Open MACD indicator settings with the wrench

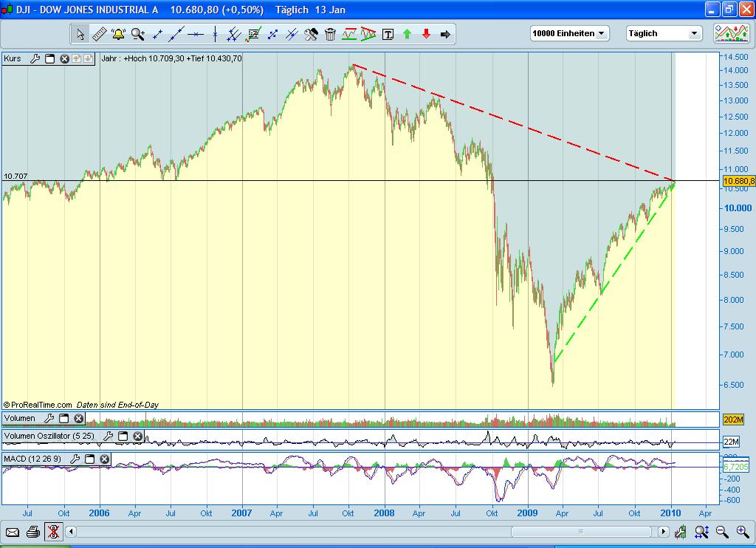point(74,459)
